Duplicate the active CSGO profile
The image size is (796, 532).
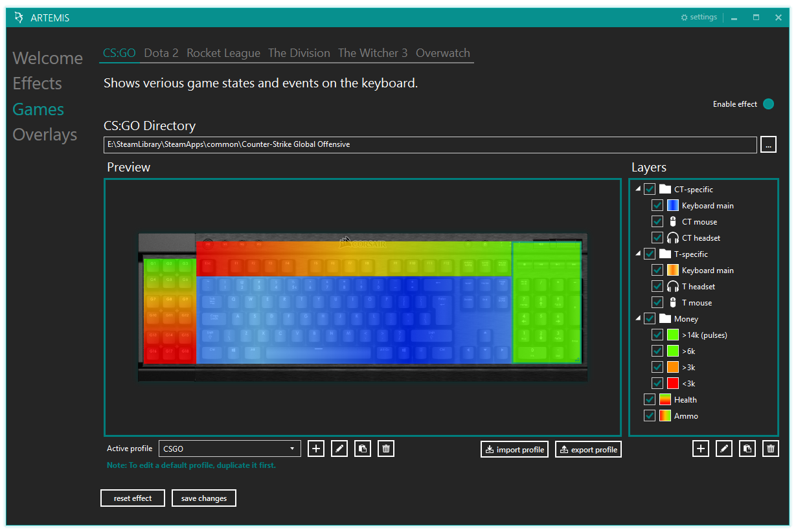click(x=363, y=449)
